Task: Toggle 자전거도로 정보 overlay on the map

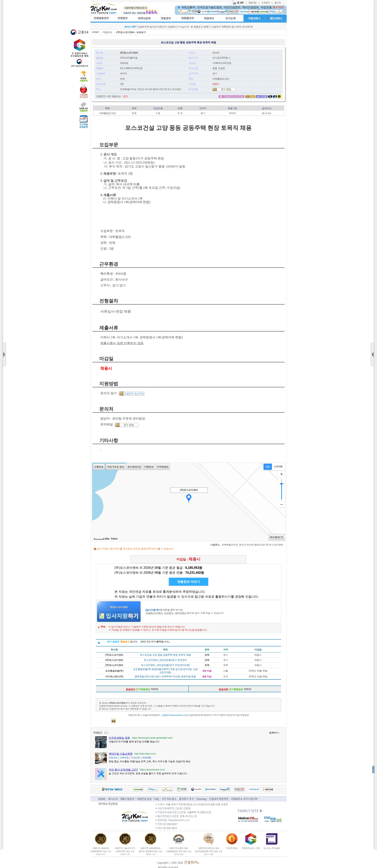Action: pos(115,467)
